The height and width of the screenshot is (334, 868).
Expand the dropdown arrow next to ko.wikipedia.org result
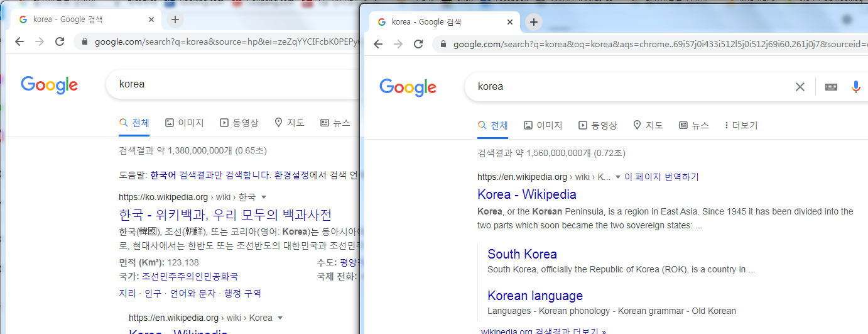point(264,198)
